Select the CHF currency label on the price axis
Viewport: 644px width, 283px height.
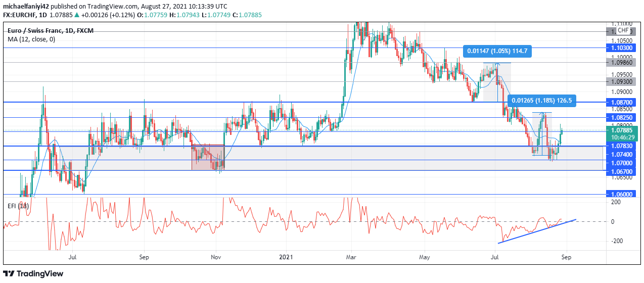pyautogui.click(x=623, y=31)
